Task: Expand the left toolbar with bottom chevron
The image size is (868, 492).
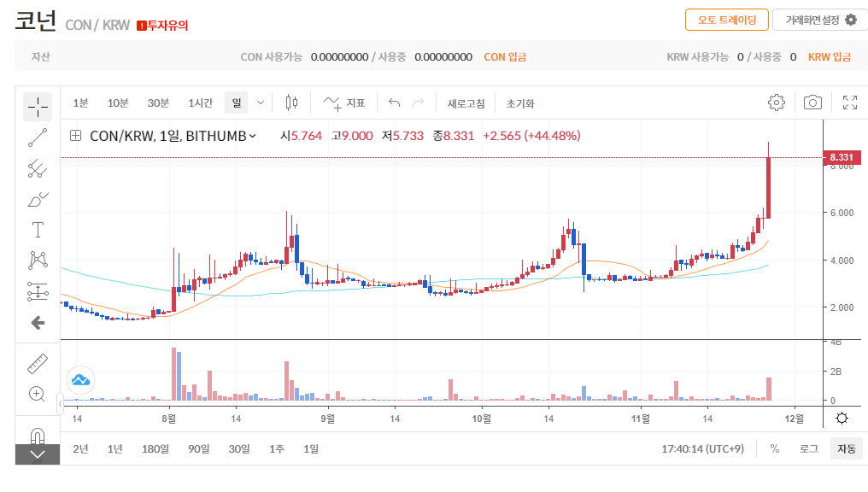Action: pos(37,455)
